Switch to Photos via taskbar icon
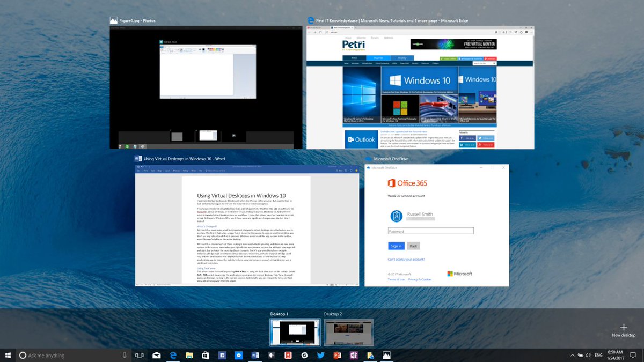 [x=386, y=355]
